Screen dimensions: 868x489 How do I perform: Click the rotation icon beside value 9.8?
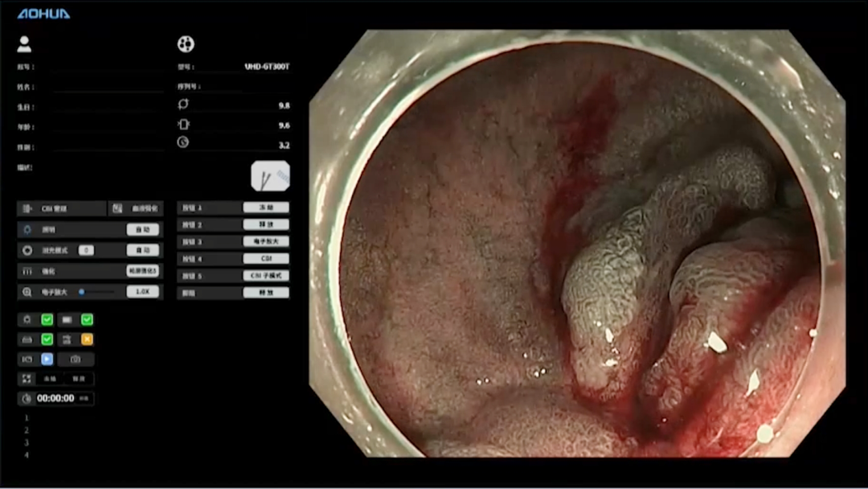point(183,104)
